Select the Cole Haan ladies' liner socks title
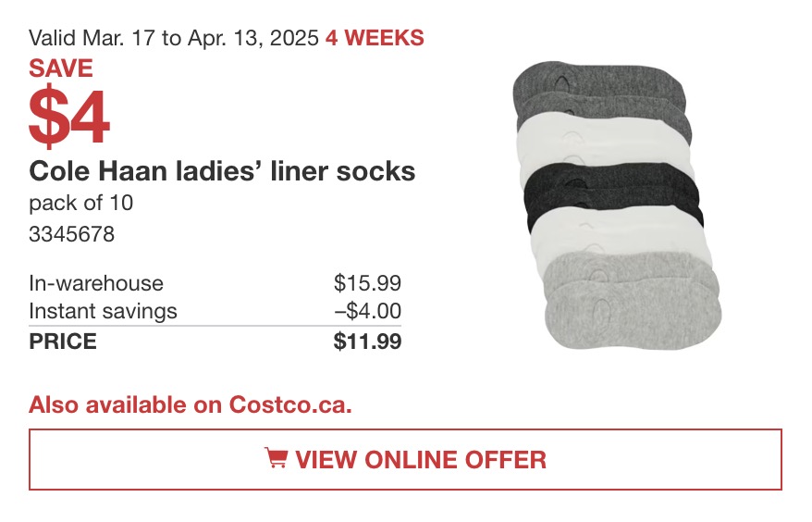 click(222, 171)
